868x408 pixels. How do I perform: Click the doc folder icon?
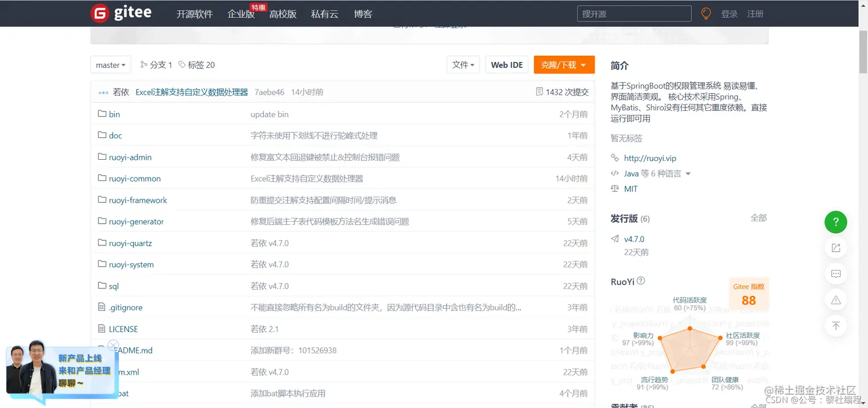[102, 135]
